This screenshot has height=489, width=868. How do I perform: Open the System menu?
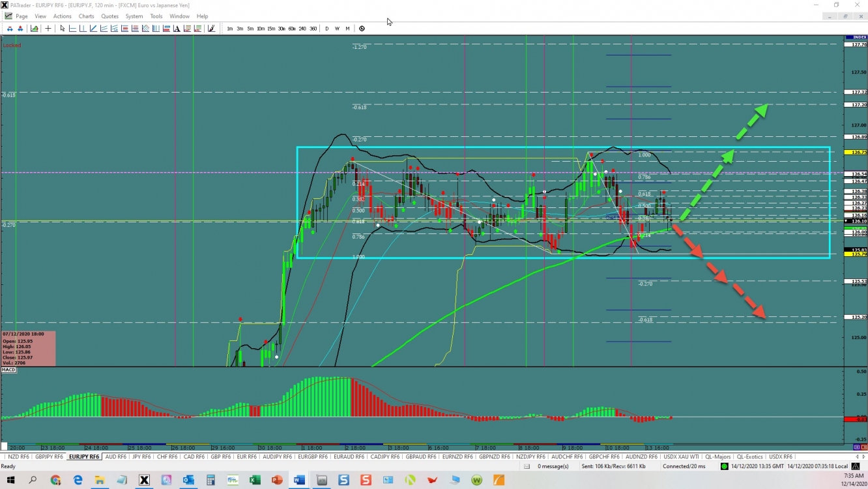[134, 16]
